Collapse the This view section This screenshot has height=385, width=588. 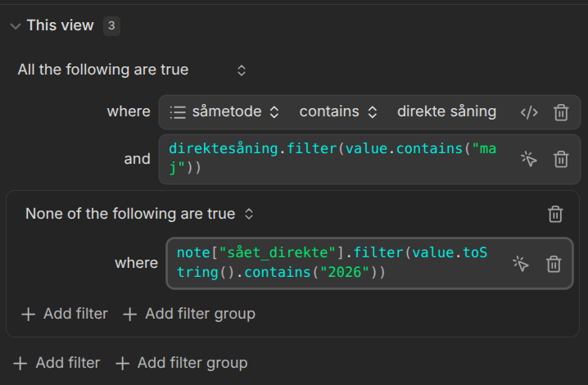coord(16,26)
